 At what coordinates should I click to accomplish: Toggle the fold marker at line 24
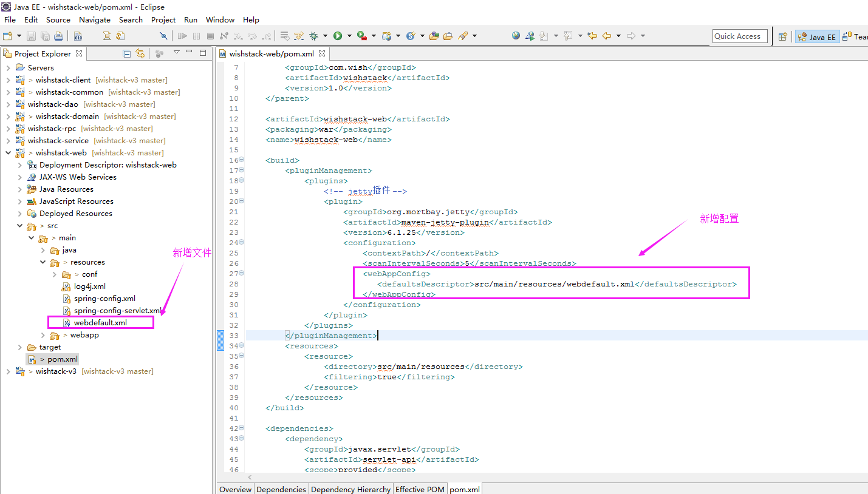pos(241,243)
